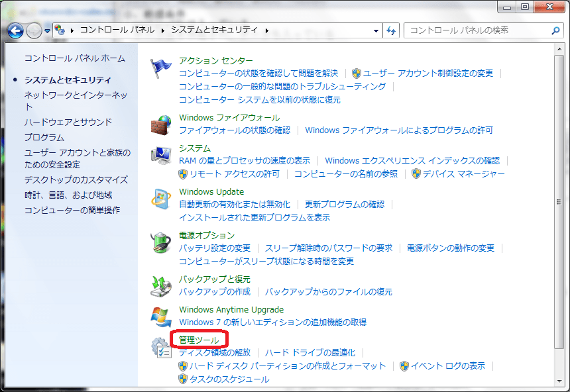Click インストールされた更新プログラムを表示
The image size is (570, 392).
255,218
